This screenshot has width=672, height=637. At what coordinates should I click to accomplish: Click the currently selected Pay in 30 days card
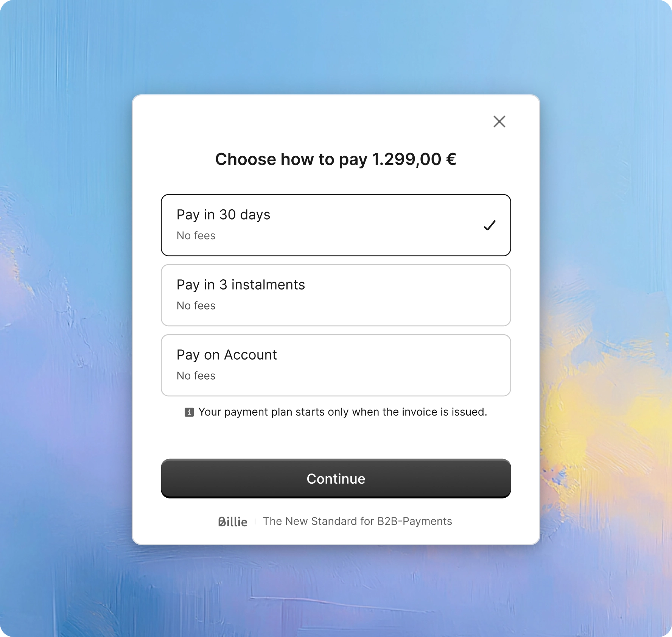336,224
